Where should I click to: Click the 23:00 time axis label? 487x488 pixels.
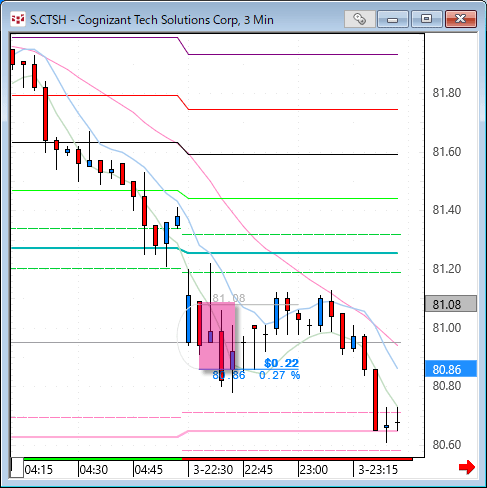(x=314, y=470)
